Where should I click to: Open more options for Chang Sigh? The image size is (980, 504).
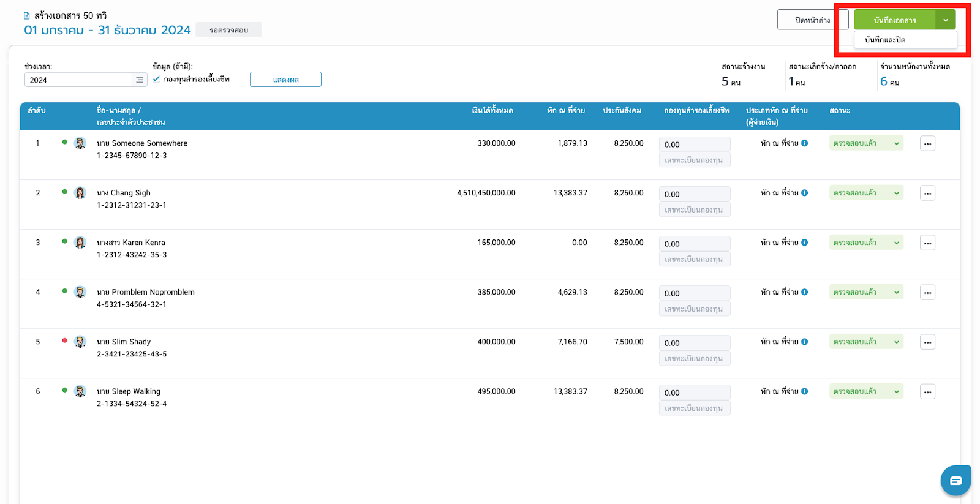pos(927,194)
